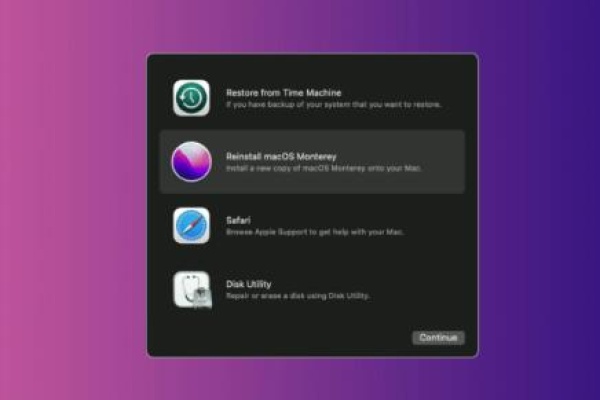
Task: Select "Reinstall macOS Monterey" title
Action: pyautogui.click(x=281, y=156)
